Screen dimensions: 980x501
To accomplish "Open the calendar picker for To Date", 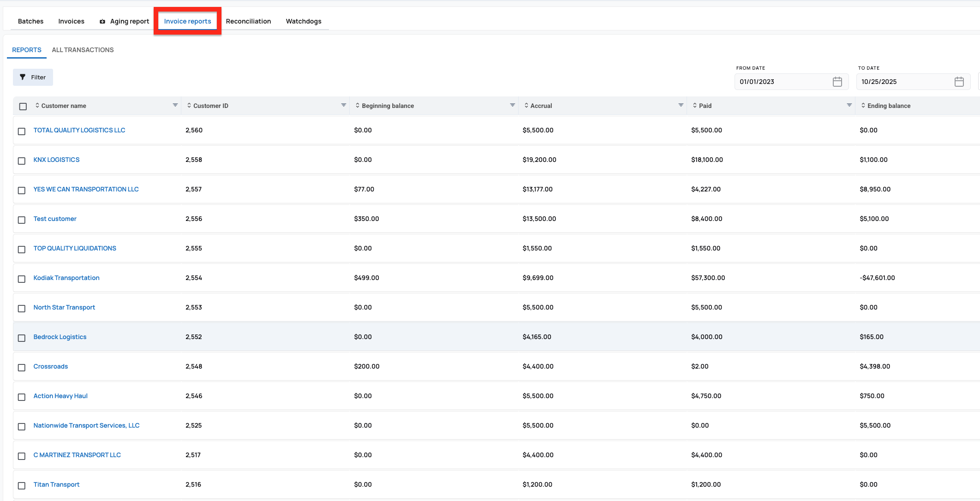I will 960,81.
